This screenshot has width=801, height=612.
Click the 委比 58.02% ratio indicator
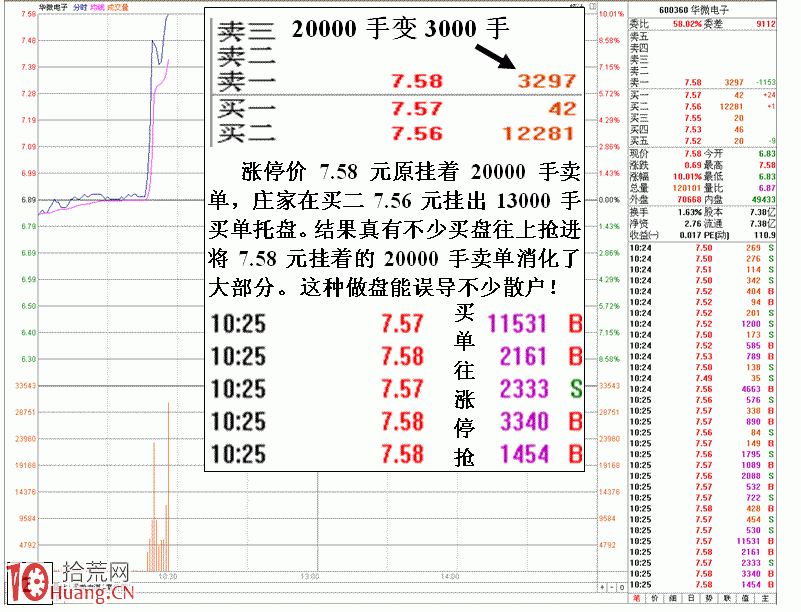tap(687, 22)
